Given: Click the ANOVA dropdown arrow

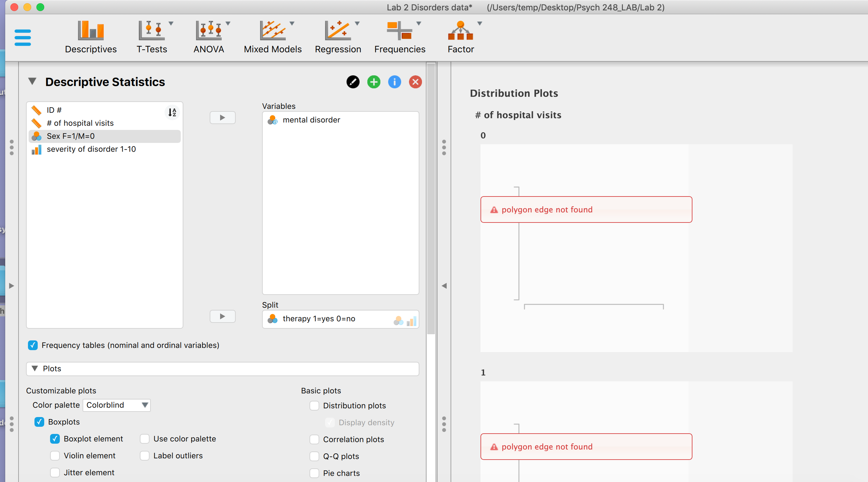Looking at the screenshot, I should [228, 24].
